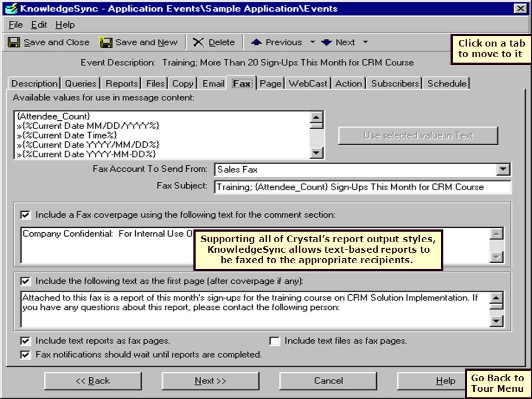Click Go Back to Tour Menu

point(498,383)
